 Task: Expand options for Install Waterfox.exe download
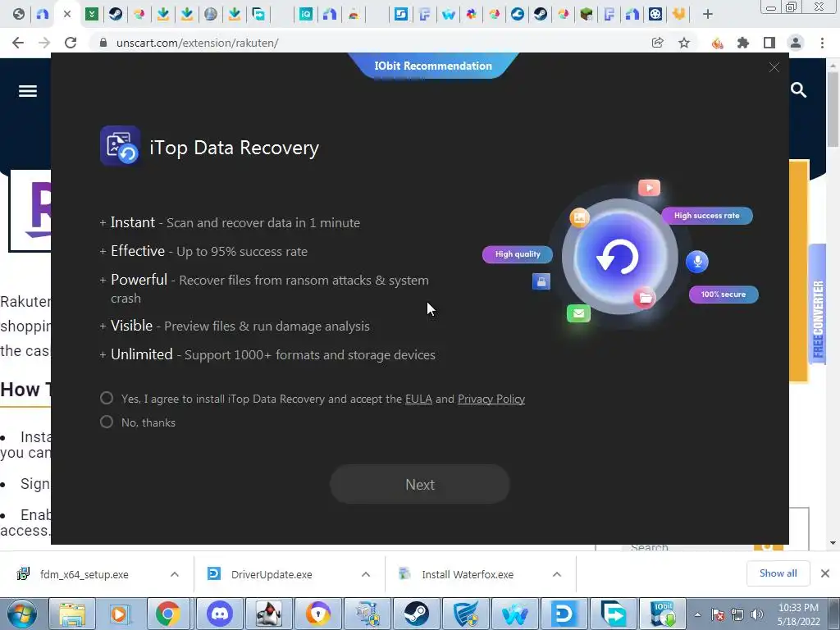click(557, 574)
